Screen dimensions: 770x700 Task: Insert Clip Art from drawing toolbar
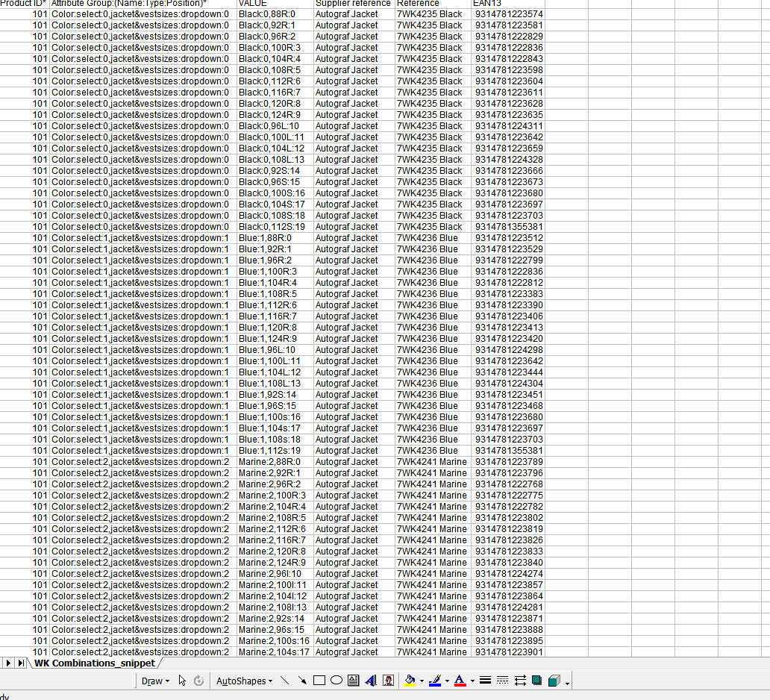[389, 681]
